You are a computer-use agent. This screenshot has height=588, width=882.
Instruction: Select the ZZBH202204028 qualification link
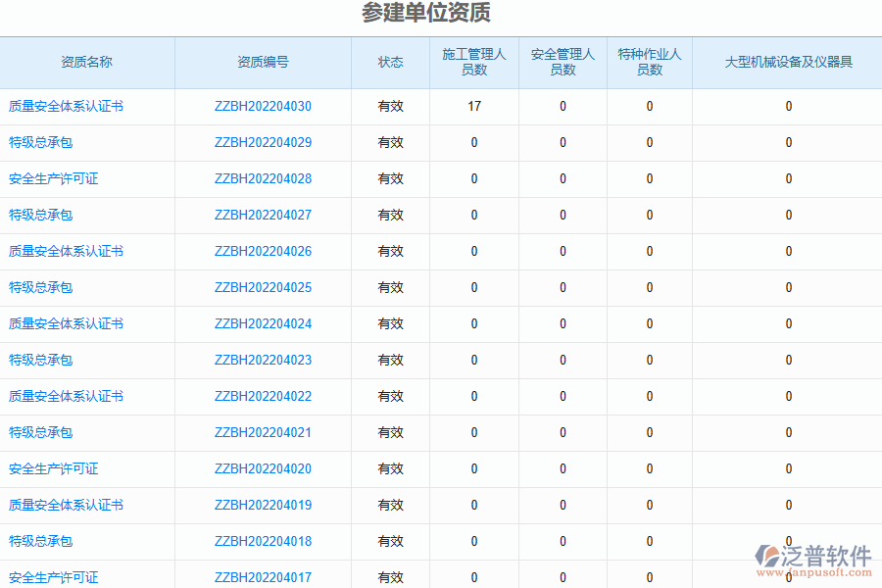pos(263,179)
